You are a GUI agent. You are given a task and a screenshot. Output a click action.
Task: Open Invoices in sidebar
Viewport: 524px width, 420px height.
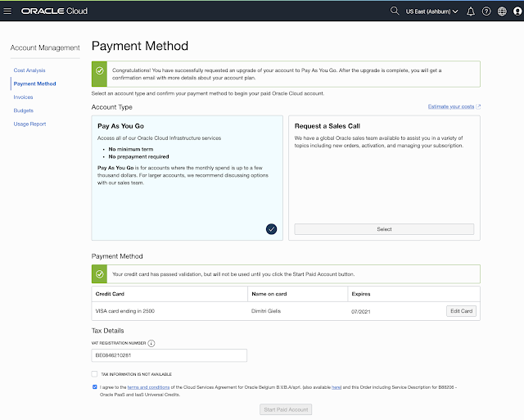click(x=23, y=97)
